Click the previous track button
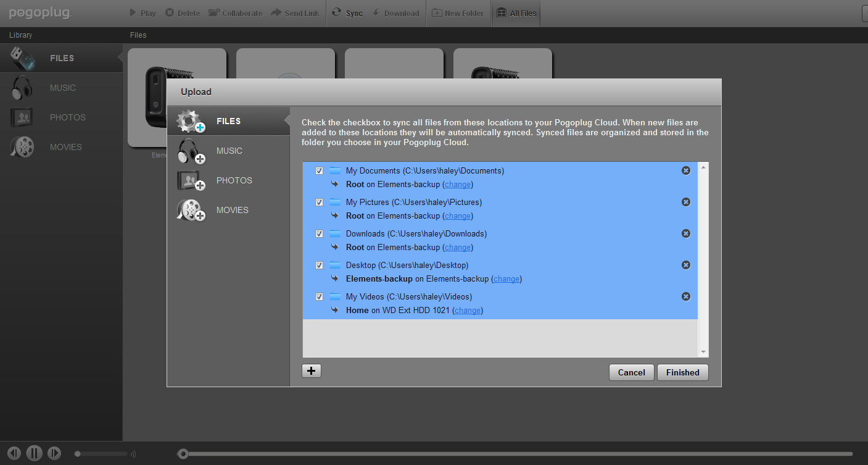The width and height of the screenshot is (868, 465). [x=14, y=453]
